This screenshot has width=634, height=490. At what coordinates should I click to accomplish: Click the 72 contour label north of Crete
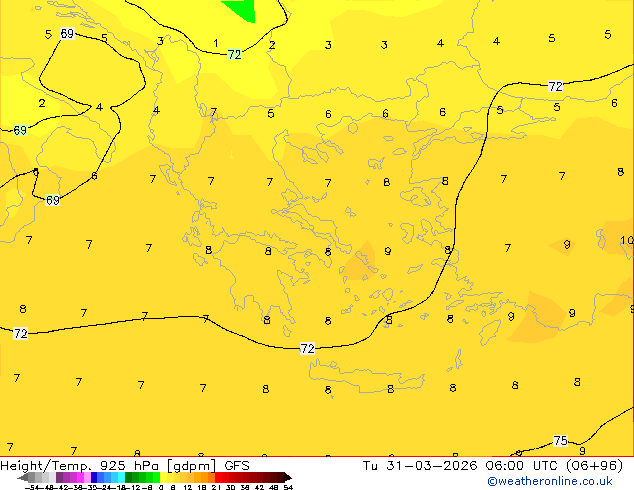click(307, 348)
